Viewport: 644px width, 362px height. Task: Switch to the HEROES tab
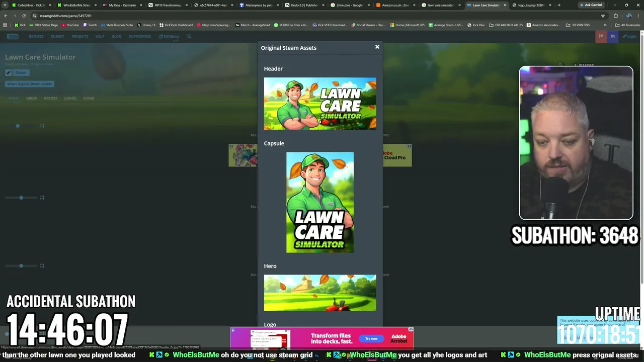[x=50, y=98]
